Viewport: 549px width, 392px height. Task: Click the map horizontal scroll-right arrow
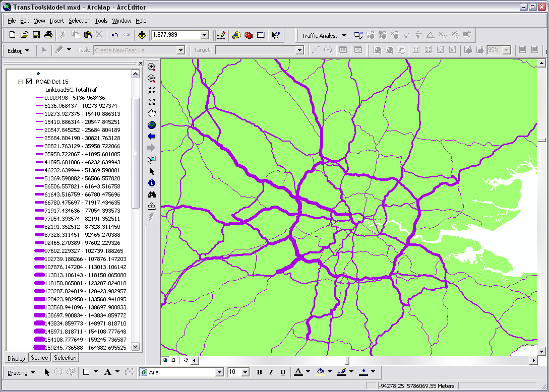533,360
